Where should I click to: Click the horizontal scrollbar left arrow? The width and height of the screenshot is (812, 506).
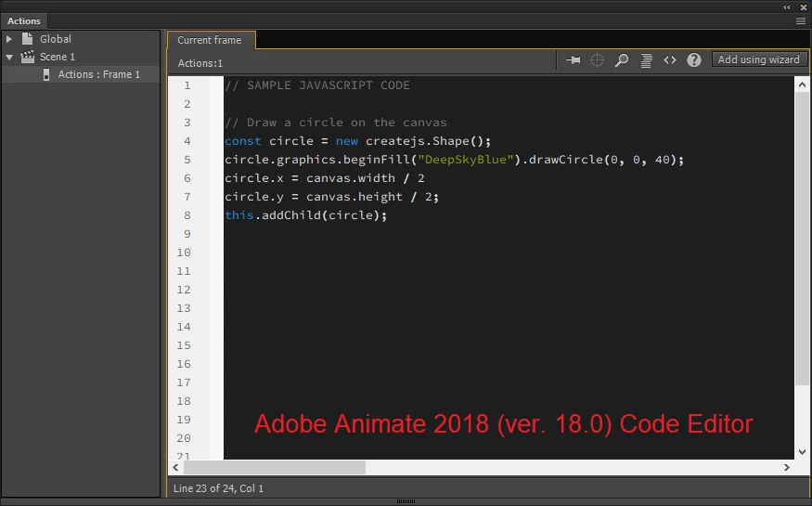coord(175,467)
